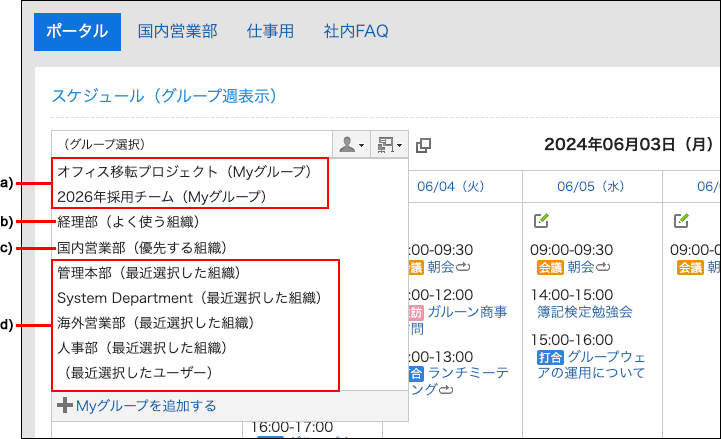Viewport: 721px width, 439px height.
Task: Open the user selection icon dropdown
Action: (x=351, y=145)
